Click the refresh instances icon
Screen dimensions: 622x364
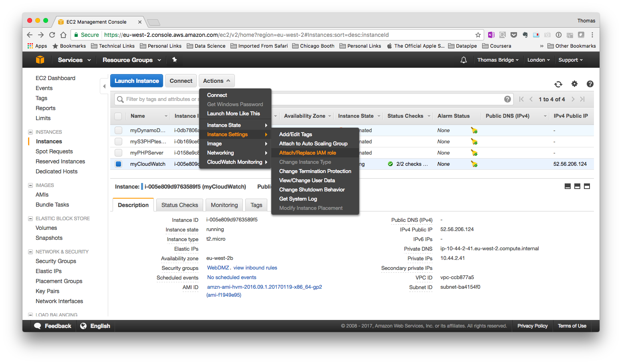click(558, 84)
